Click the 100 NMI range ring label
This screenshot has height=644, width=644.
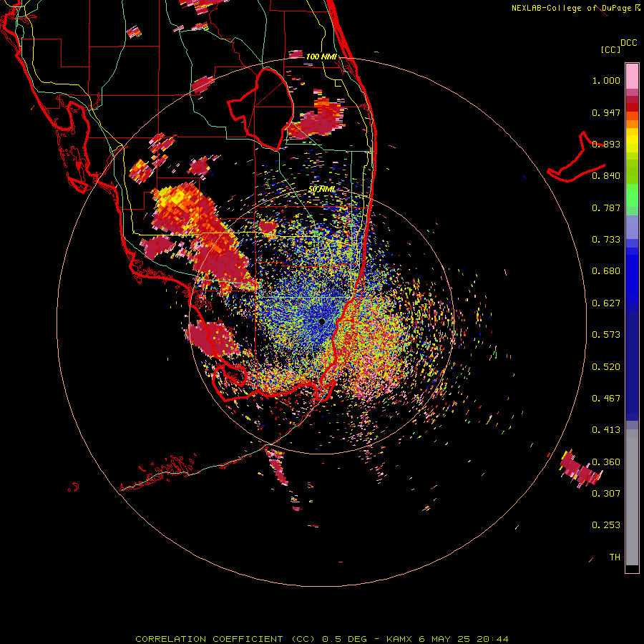[x=321, y=57]
